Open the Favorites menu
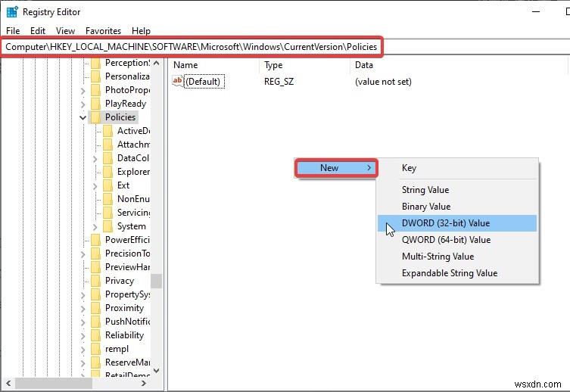 pos(103,31)
